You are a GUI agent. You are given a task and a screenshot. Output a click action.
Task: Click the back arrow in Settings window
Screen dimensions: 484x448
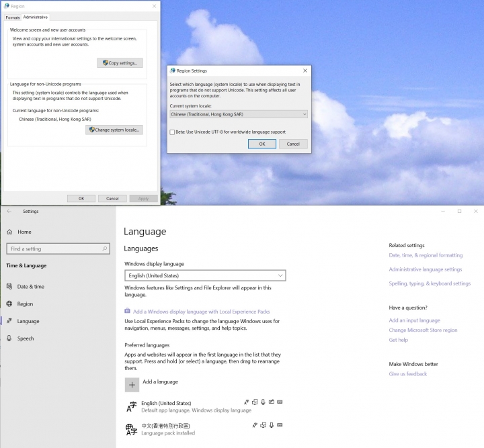(9, 211)
